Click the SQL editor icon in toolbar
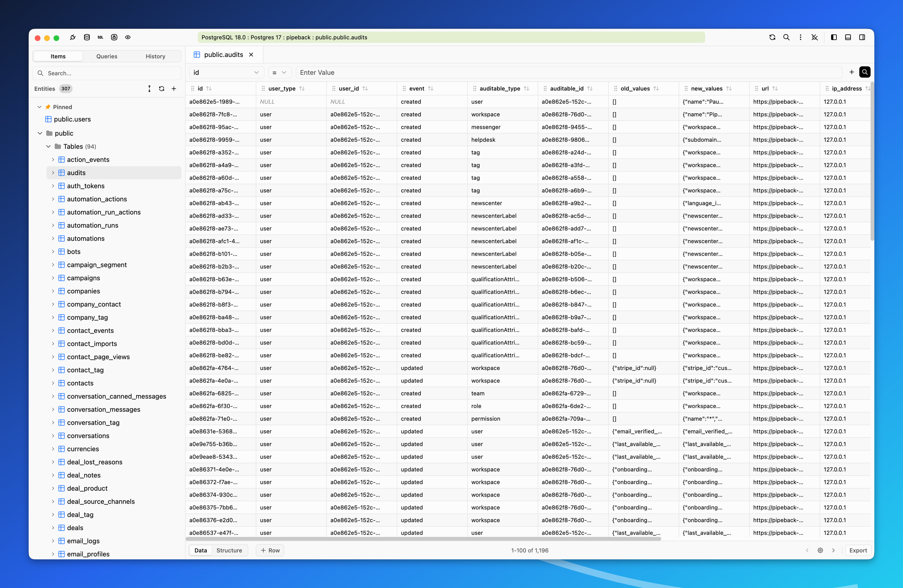Screen dimensions: 903x588 click(x=100, y=37)
